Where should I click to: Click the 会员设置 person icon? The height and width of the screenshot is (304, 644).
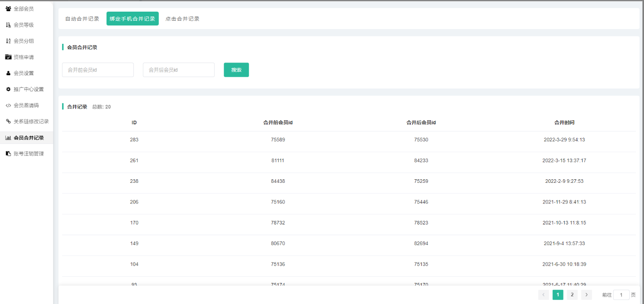tap(8, 73)
